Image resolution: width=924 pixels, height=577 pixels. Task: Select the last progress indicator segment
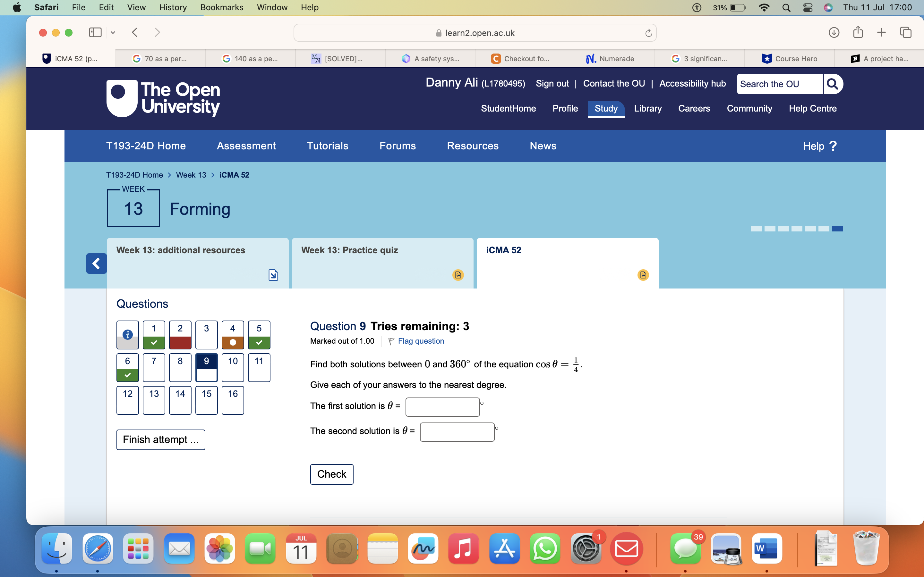837,229
